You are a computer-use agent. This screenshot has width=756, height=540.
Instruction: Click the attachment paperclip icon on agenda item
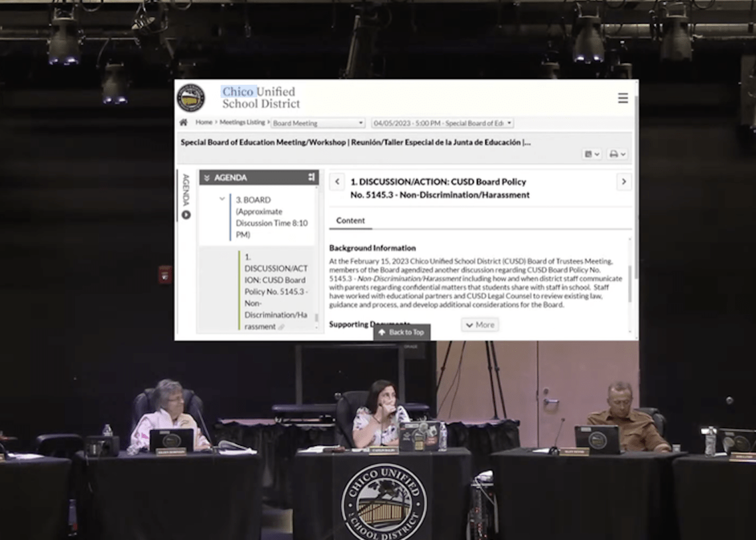282,327
